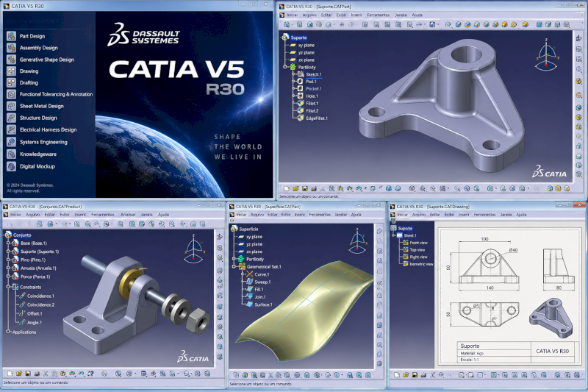Click Open folder icon in Conjunto.CATProduct toolbar

pos(19,374)
